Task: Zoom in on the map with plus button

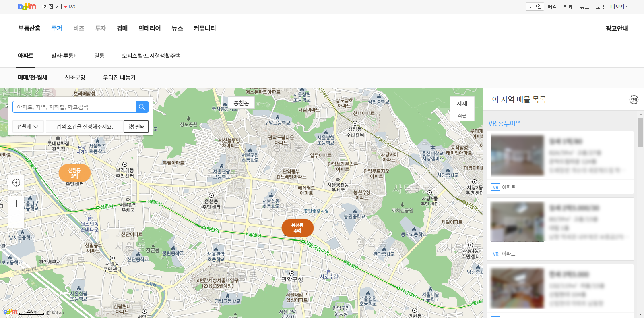Action: click(x=16, y=204)
